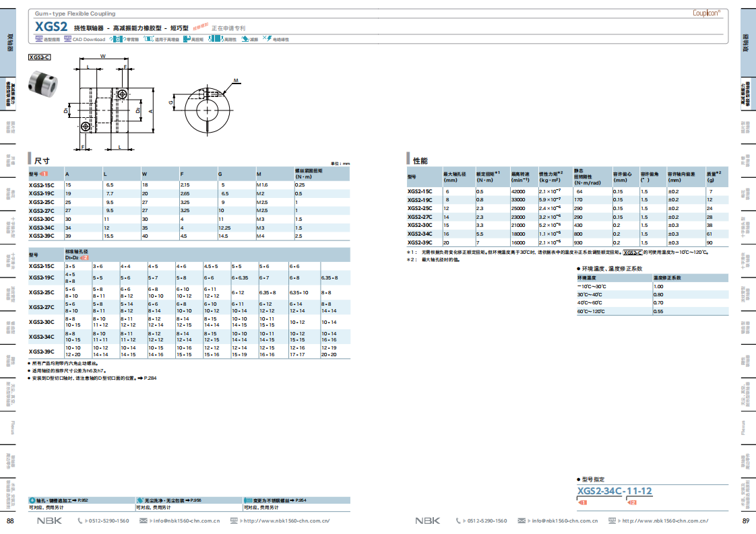Click the 电绝缘性 electrical insulation icon
The height and width of the screenshot is (534, 756).
click(x=267, y=38)
